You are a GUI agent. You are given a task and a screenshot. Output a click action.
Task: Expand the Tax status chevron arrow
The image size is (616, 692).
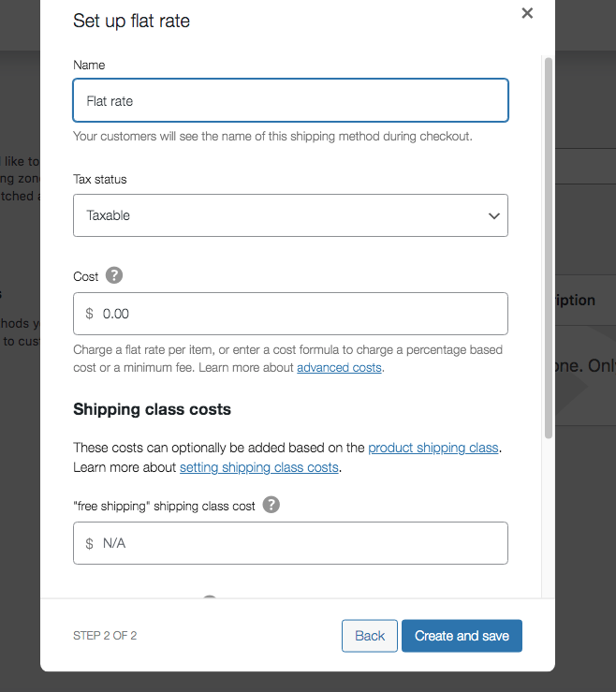[x=493, y=215]
